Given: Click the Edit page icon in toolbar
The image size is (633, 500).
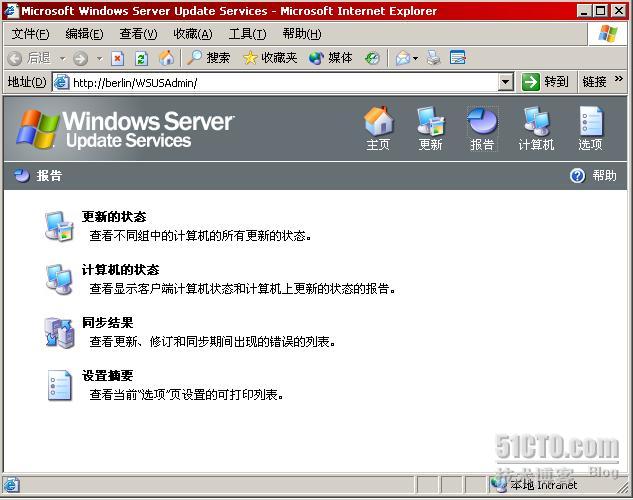Looking at the screenshot, I should 458,58.
